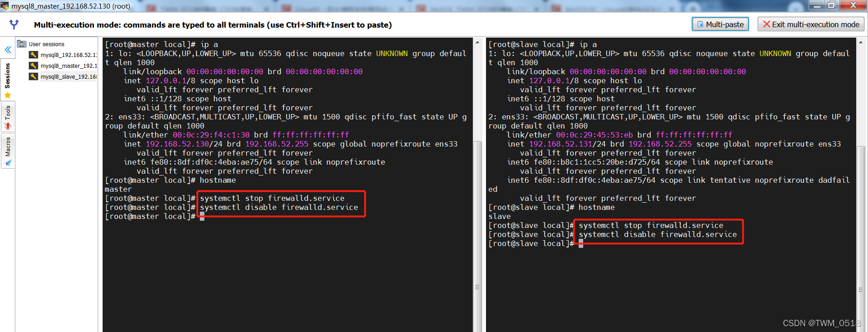Click master MAC address 00:0c:29:f4:c1:30
This screenshot has height=332, width=868.
(211, 135)
